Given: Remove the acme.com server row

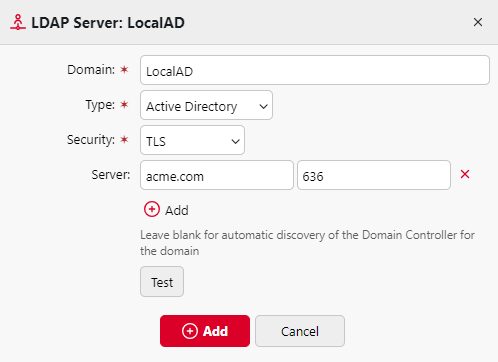Looking at the screenshot, I should pos(465,174).
